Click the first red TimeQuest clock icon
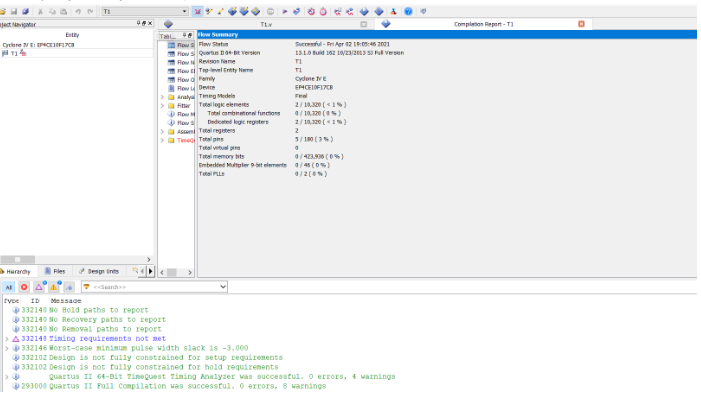The width and height of the screenshot is (701, 405). click(x=311, y=12)
